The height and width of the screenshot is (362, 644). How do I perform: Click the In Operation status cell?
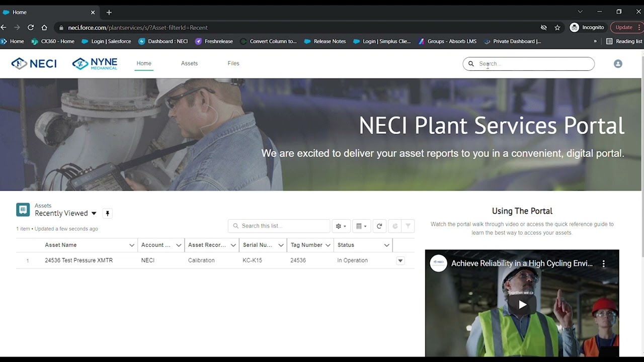coord(352,260)
